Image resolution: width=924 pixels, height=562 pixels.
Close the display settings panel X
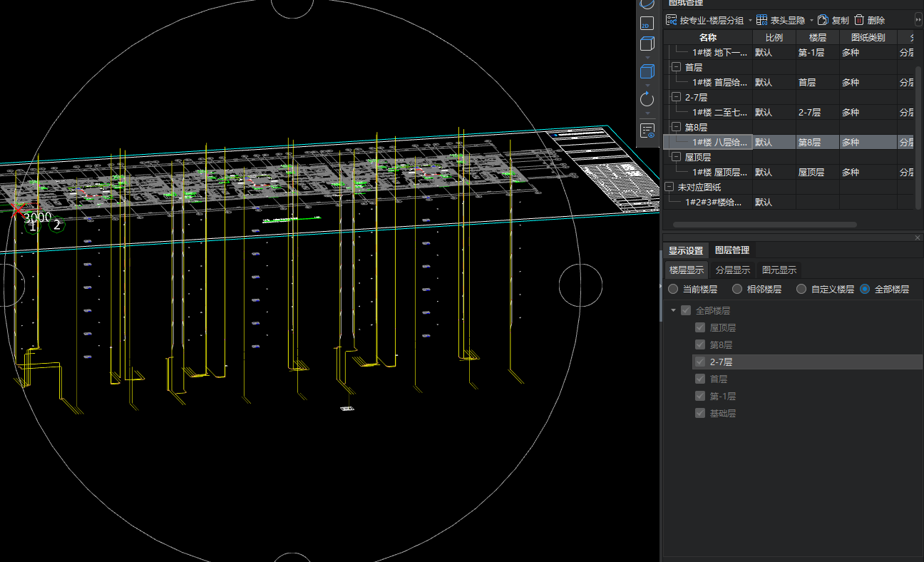click(918, 237)
